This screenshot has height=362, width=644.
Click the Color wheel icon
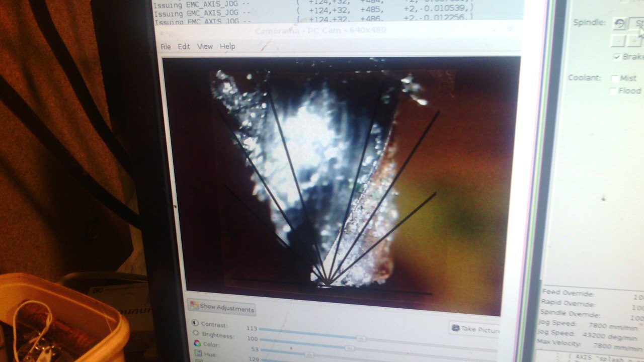tap(197, 344)
